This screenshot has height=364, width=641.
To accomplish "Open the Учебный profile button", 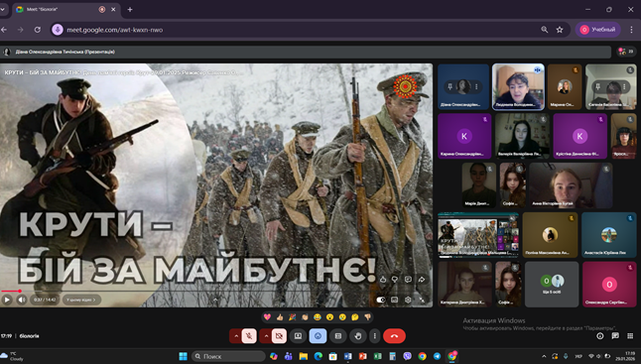I will (598, 30).
